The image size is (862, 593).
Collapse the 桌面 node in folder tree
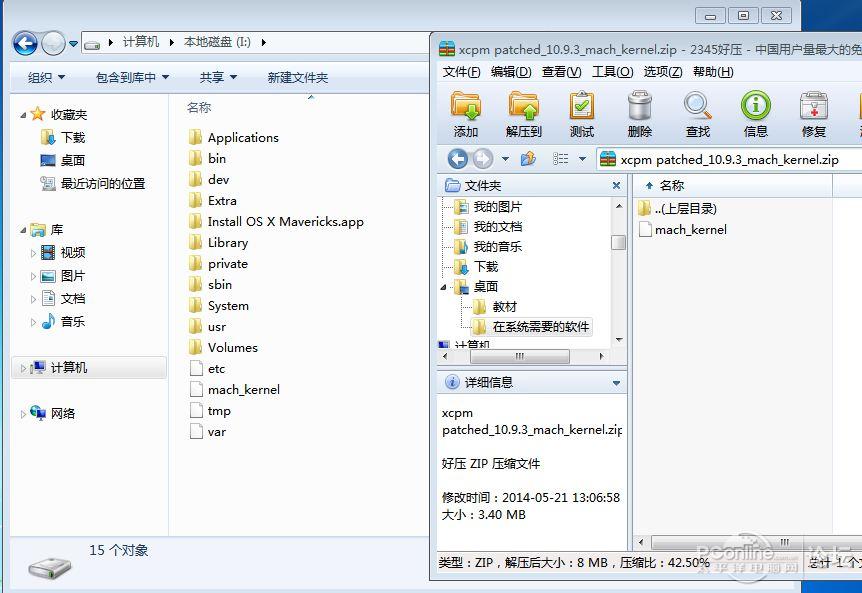[x=443, y=287]
